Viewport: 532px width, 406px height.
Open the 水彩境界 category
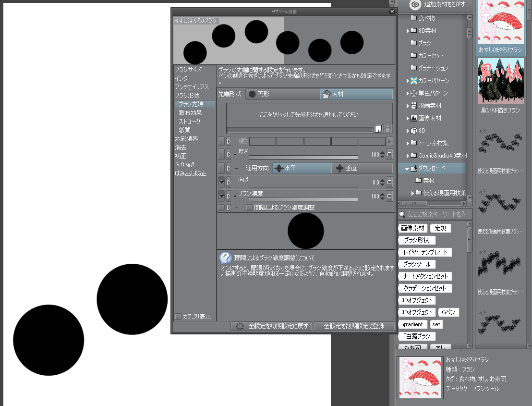point(186,138)
